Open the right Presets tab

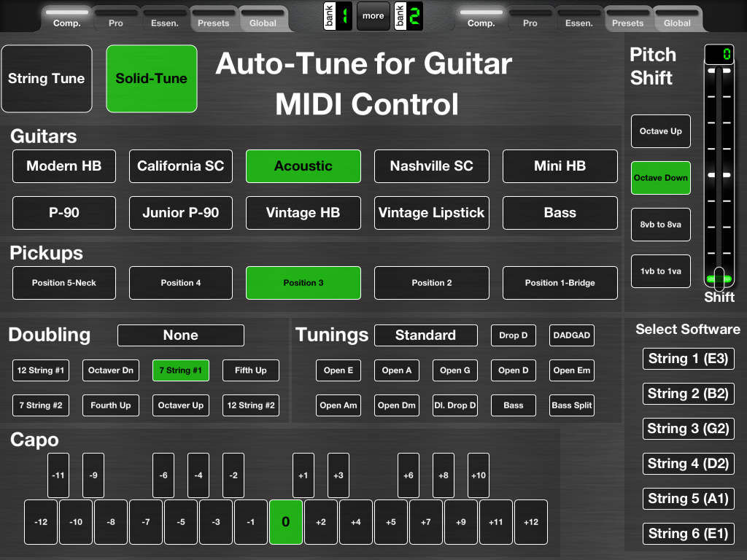click(628, 19)
